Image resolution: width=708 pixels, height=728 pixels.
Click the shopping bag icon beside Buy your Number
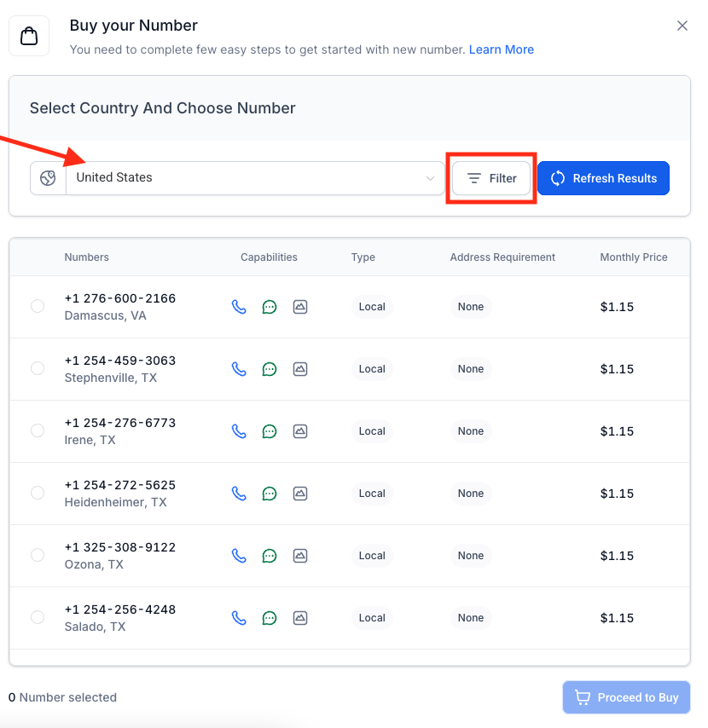click(29, 37)
